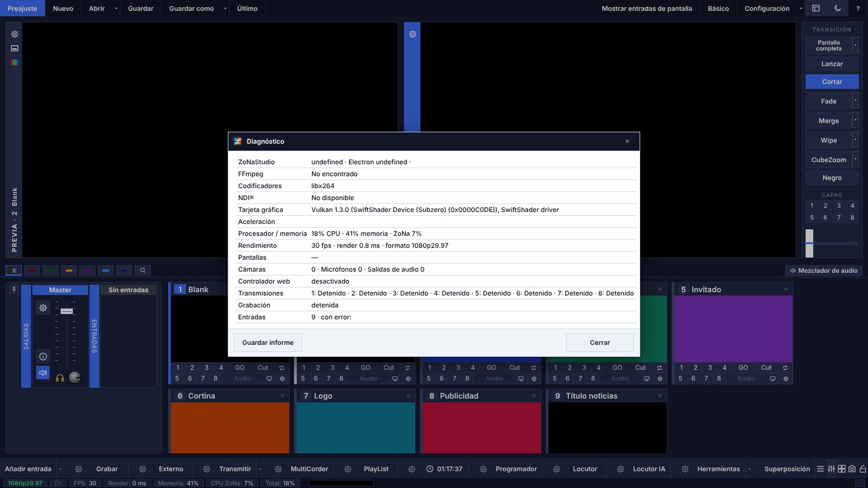Toggle the all-colors category filter
The width and height of the screenshot is (868, 488).
coord(14,270)
